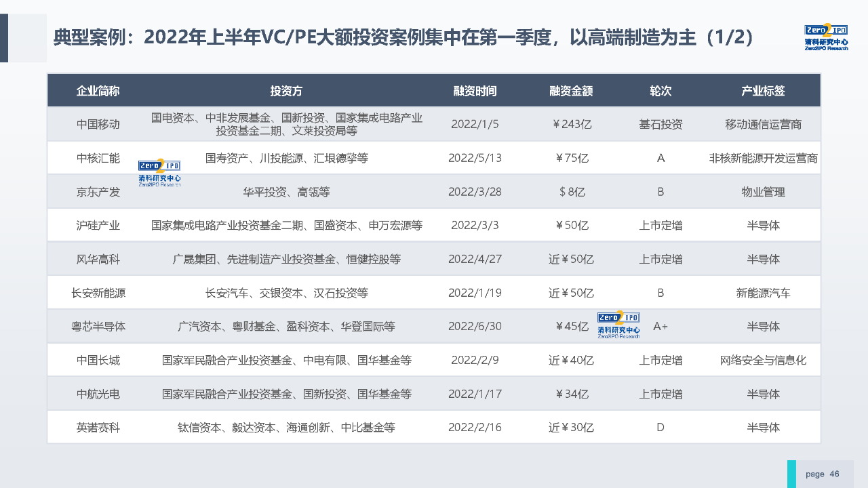This screenshot has width=868, height=488.
Task: Select the 融资金额 column header
Action: pos(572,91)
